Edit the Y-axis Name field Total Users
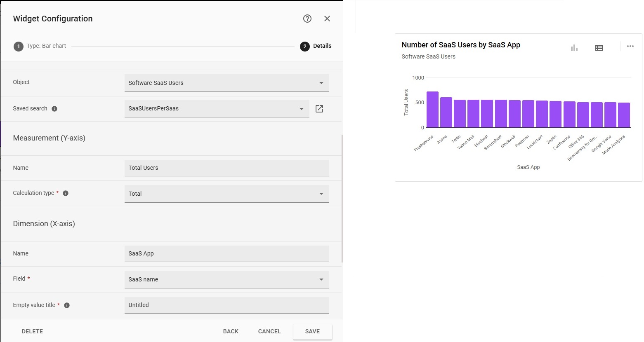Viewport: 644px width, 342px height. pyautogui.click(x=227, y=168)
